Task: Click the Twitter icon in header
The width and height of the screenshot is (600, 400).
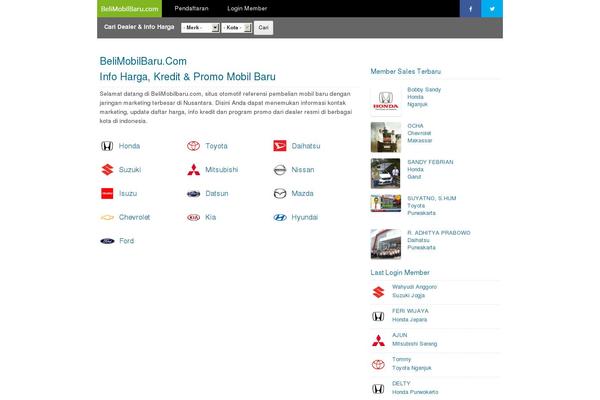Action: [x=492, y=9]
